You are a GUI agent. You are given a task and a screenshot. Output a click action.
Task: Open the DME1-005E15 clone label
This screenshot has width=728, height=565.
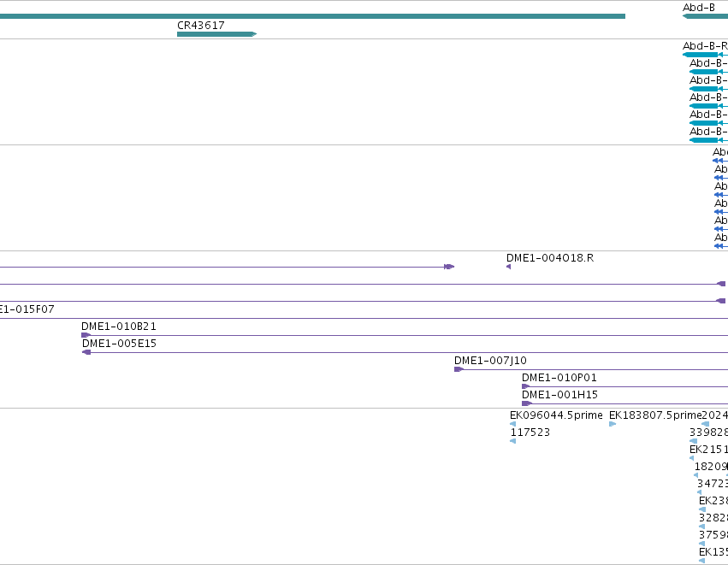pyautogui.click(x=119, y=344)
